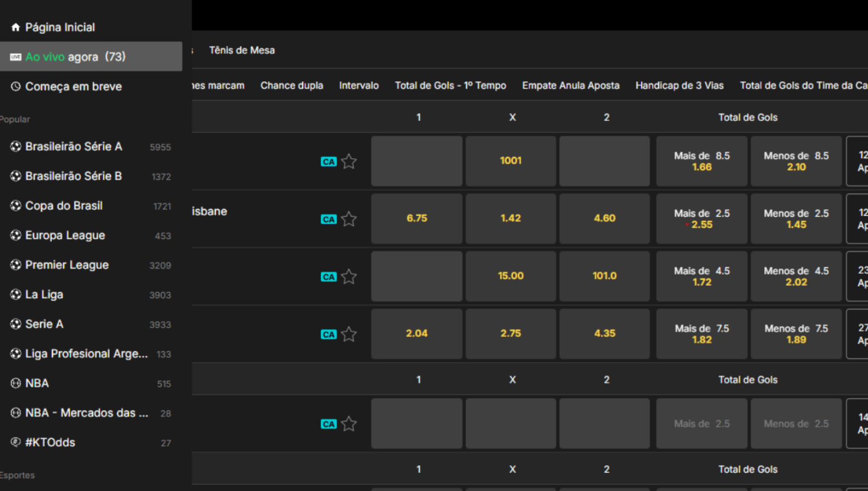
Task: Bet on draw at 15.00
Action: [511, 276]
